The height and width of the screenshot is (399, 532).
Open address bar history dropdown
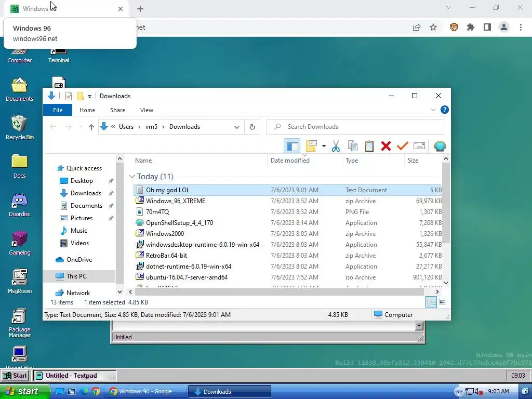pyautogui.click(x=237, y=127)
